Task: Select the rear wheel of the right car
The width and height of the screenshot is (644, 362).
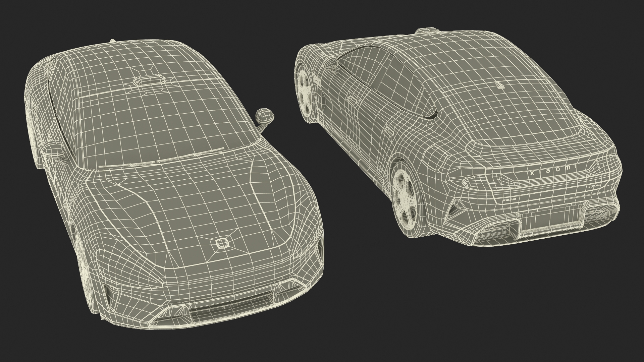Action: (405, 199)
